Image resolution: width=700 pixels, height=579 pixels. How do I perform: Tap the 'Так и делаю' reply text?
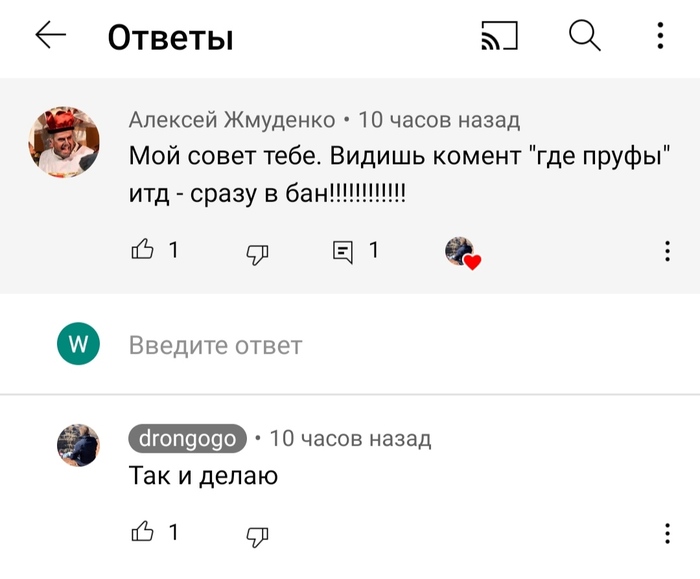point(203,476)
